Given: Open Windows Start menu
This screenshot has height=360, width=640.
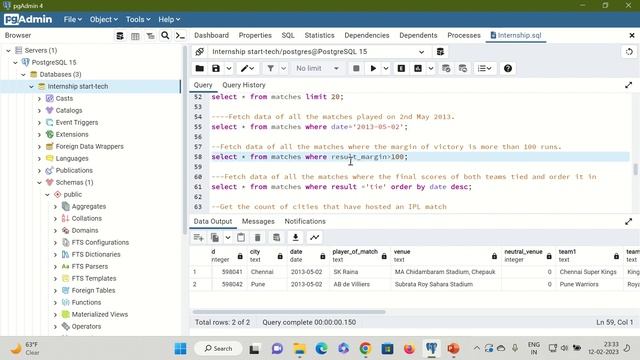Looking at the screenshot, I should click(180, 349).
